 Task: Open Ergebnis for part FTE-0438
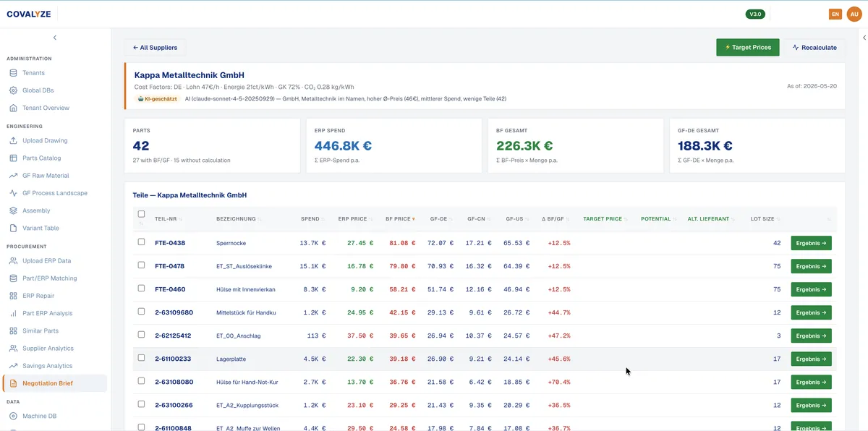tap(811, 243)
